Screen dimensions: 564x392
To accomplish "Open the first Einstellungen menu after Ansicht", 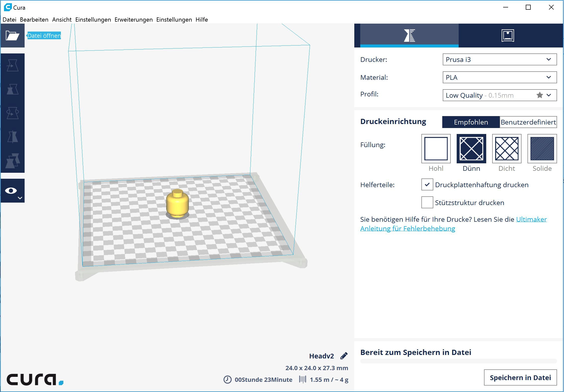I will 93,20.
